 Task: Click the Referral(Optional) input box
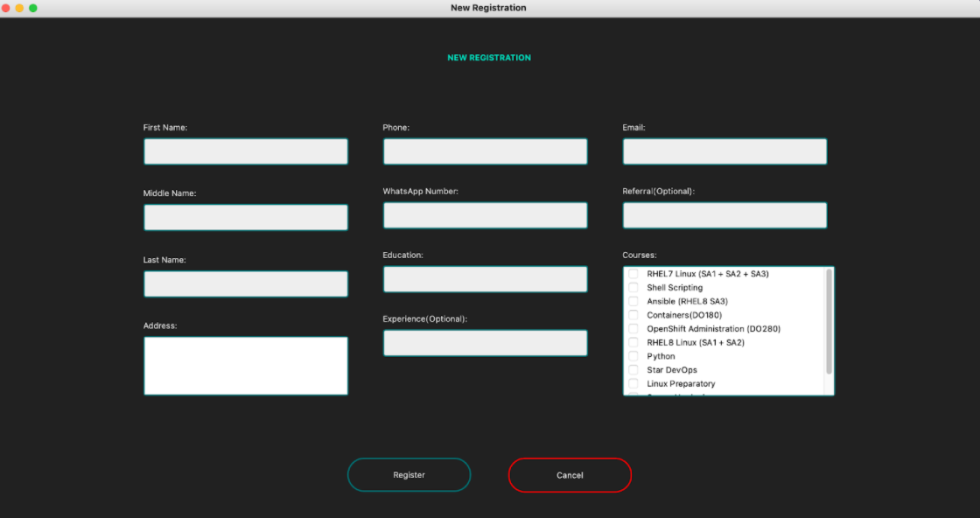click(724, 214)
